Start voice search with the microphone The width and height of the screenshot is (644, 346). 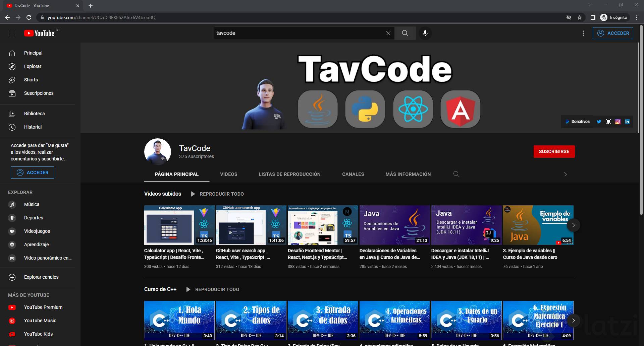click(425, 33)
